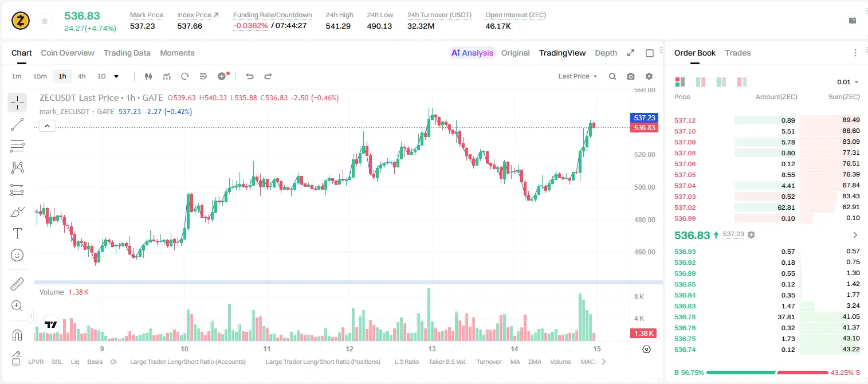Viewport: 868px width, 384px height.
Task: Switch to the Coin Overview tab
Action: coord(68,53)
